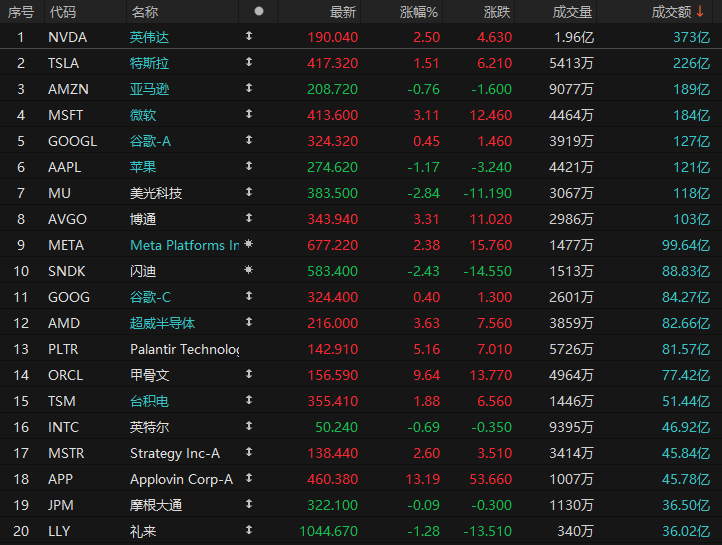Click ORCL's 9.64 percent change
Image resolution: width=722 pixels, height=545 pixels.
click(x=426, y=375)
